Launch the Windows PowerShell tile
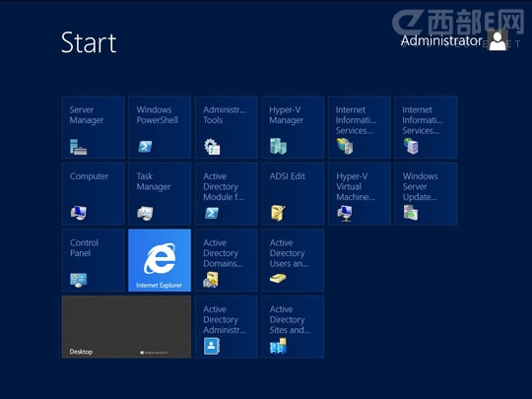This screenshot has height=399, width=532. 160,127
